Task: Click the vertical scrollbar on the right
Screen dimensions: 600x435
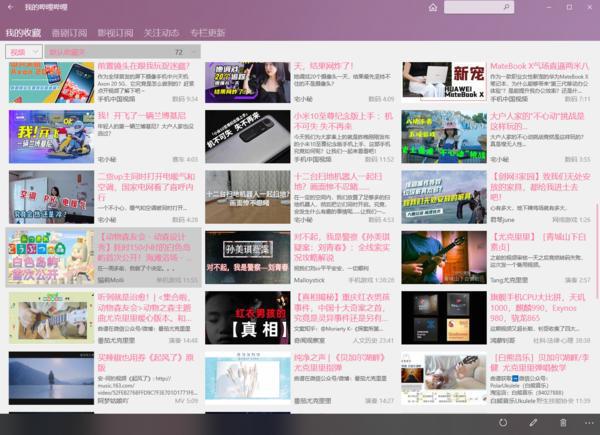Action: [596, 200]
